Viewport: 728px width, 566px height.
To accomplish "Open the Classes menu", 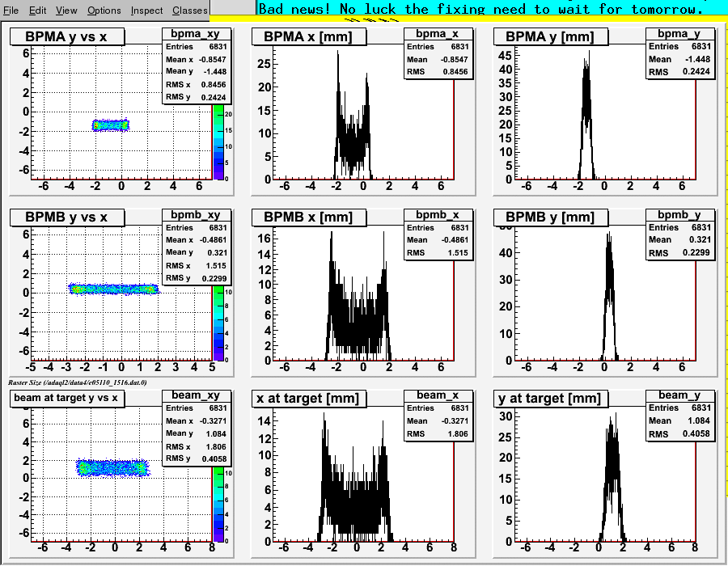I will [190, 11].
